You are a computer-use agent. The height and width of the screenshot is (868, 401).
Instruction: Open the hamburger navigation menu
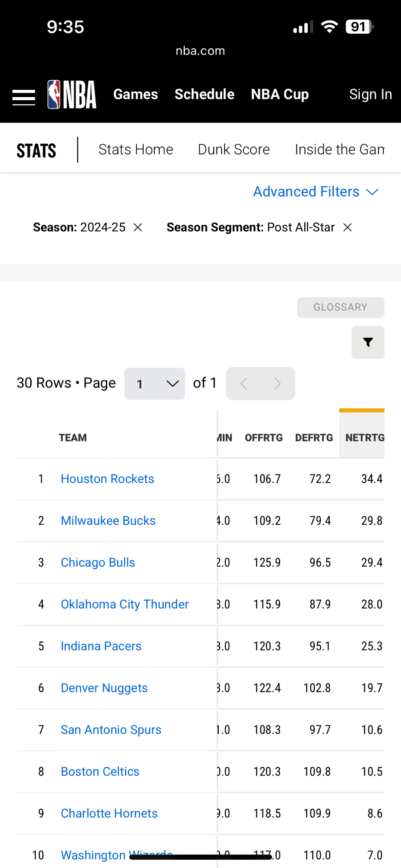click(x=23, y=97)
